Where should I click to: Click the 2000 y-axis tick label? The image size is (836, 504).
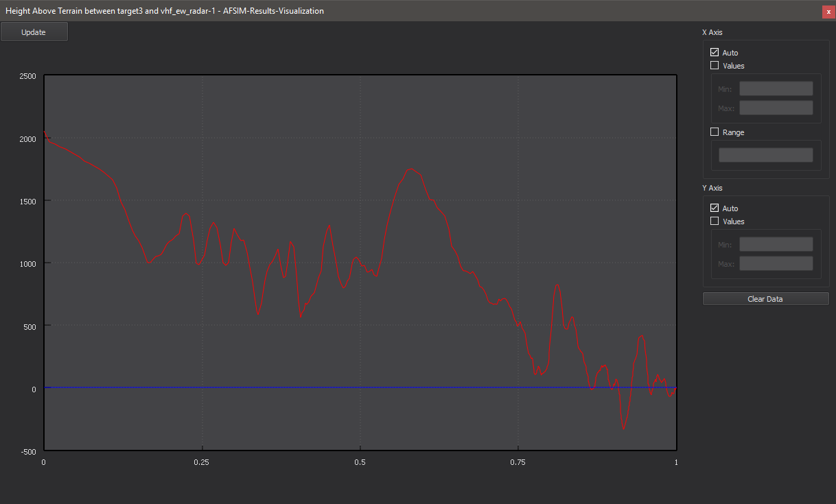(x=27, y=139)
